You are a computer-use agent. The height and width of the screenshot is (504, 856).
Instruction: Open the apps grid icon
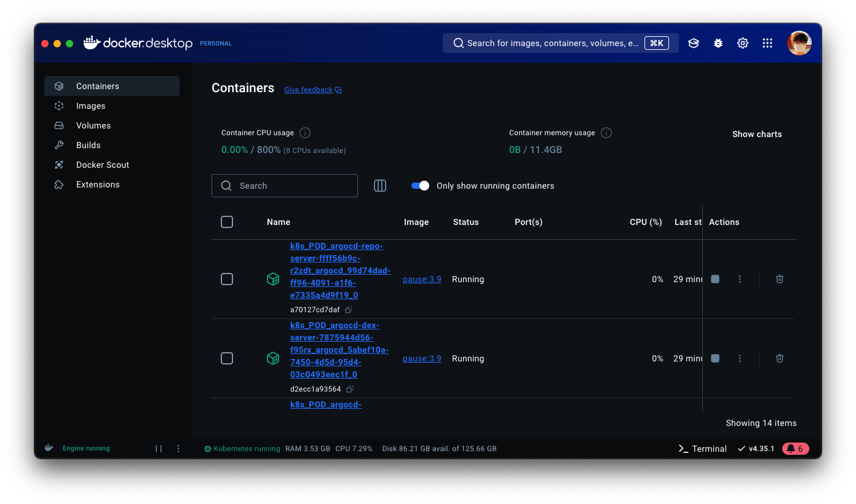tap(767, 43)
